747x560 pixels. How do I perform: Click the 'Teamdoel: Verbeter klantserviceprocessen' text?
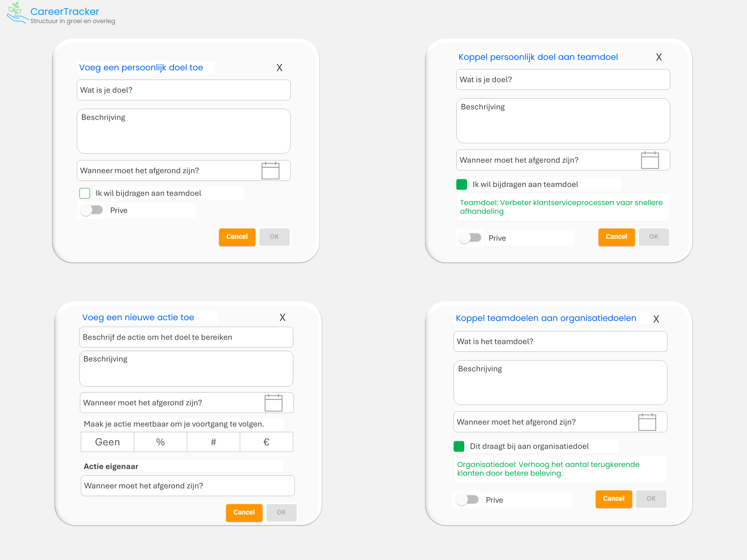561,207
